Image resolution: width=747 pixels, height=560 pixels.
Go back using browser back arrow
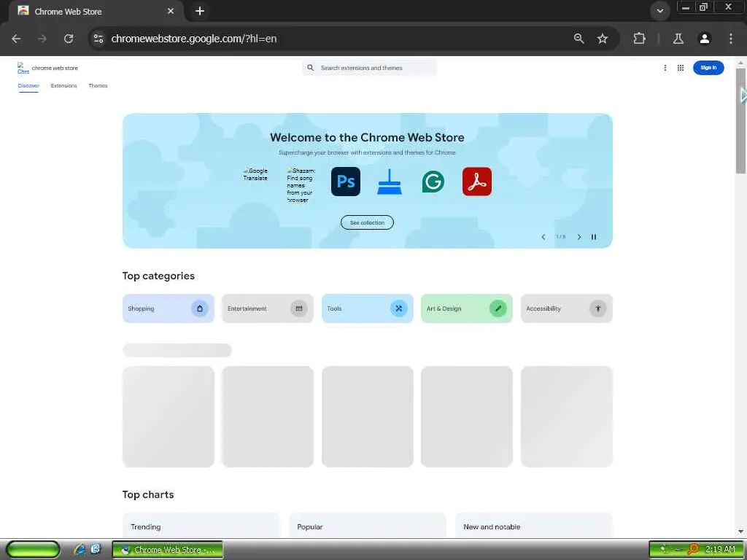[x=16, y=39]
